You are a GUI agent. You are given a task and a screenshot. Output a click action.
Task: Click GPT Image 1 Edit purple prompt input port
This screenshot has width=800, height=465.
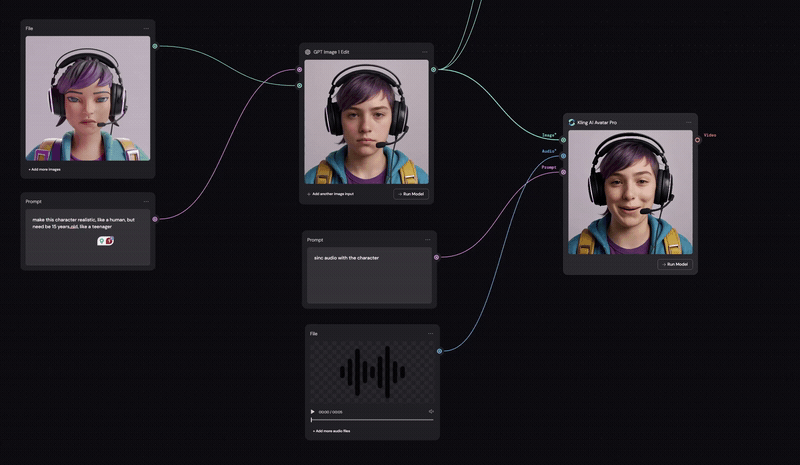pyautogui.click(x=299, y=70)
